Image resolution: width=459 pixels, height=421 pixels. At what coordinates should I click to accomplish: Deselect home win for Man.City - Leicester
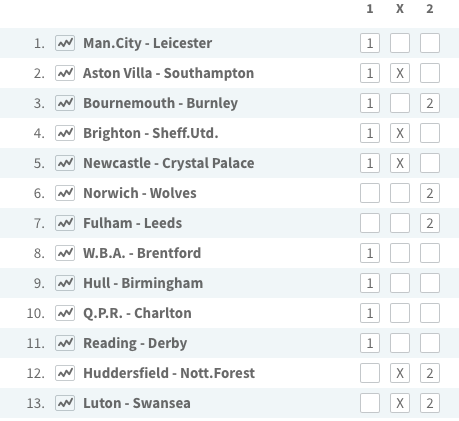[370, 43]
